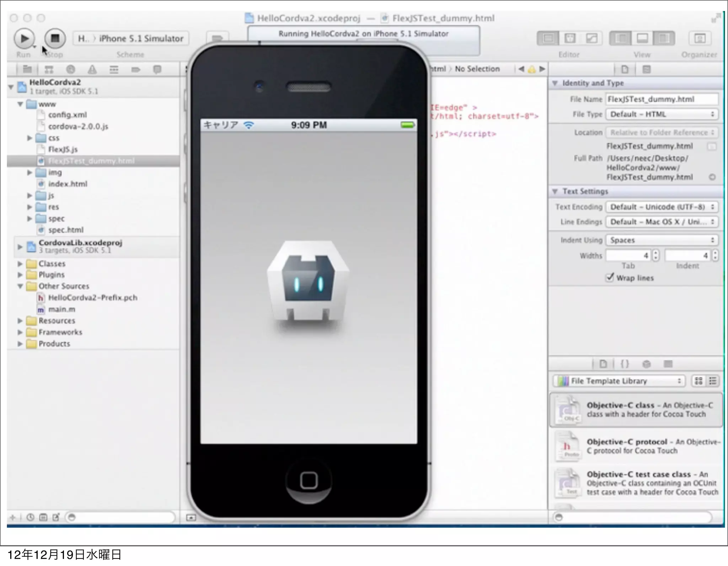Open the iPhone 5.1 Simulator scheme selector

[x=141, y=38]
